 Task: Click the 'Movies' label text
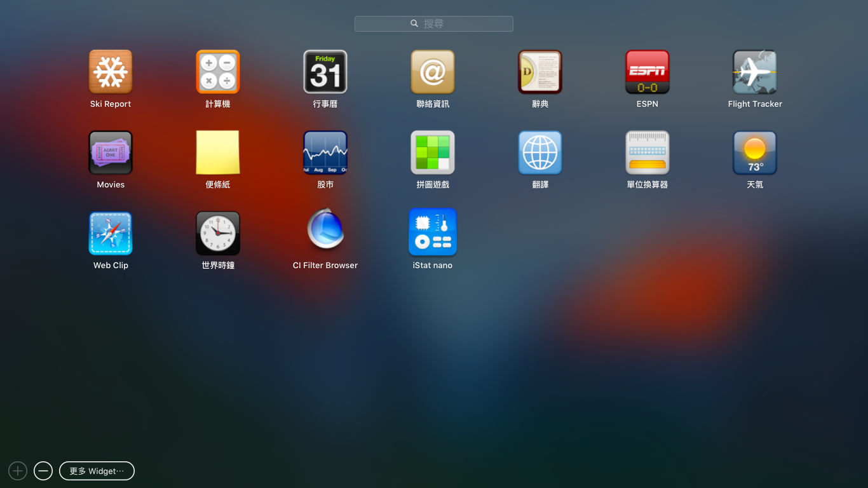(111, 185)
